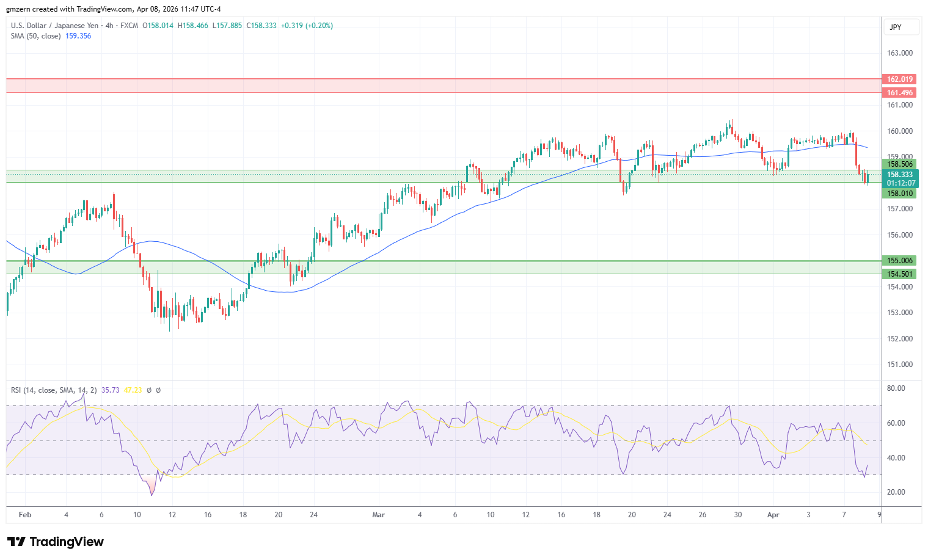Image resolution: width=928 pixels, height=560 pixels.
Task: Click the 60.00 RSI axis level
Action: tap(896, 423)
